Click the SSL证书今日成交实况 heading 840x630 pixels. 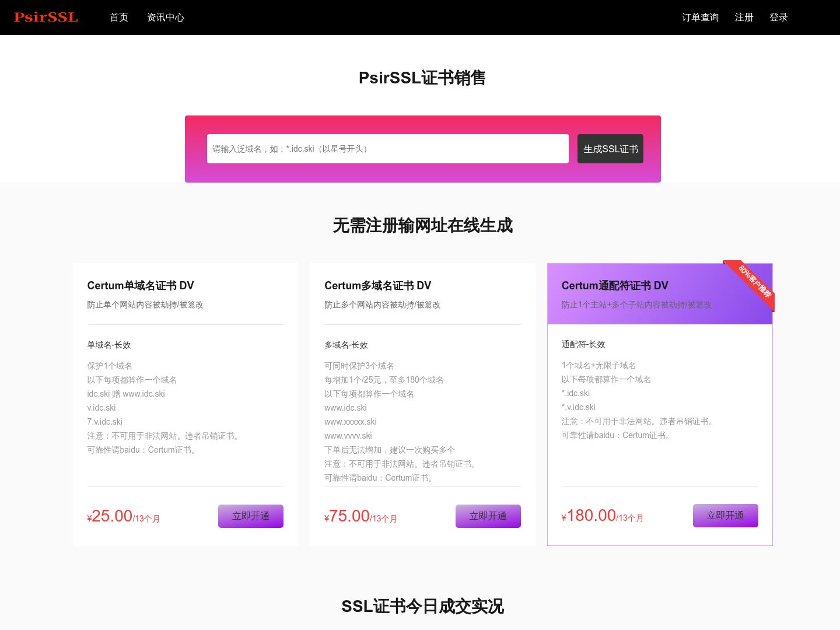pyautogui.click(x=423, y=606)
